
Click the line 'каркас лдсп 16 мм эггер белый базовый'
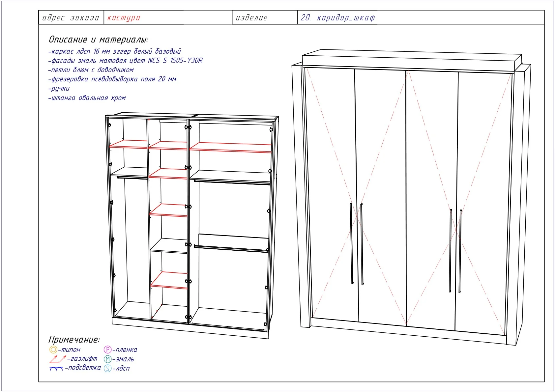click(x=114, y=51)
